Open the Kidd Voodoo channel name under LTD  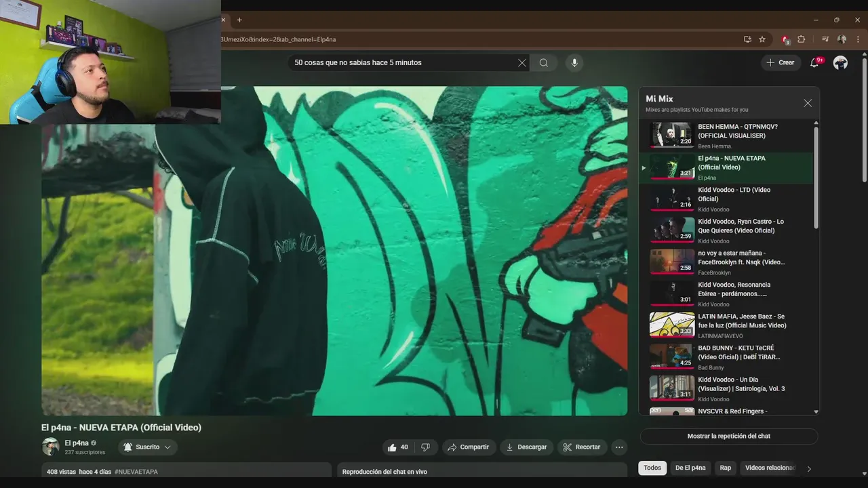click(x=713, y=209)
